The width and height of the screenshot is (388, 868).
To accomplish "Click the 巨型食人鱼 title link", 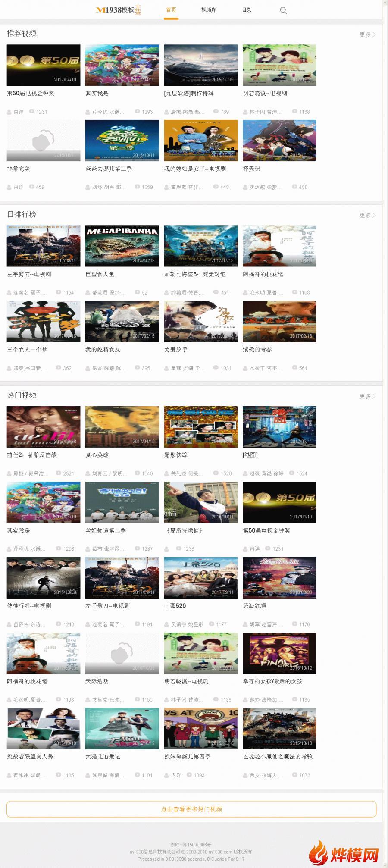I will [x=100, y=274].
